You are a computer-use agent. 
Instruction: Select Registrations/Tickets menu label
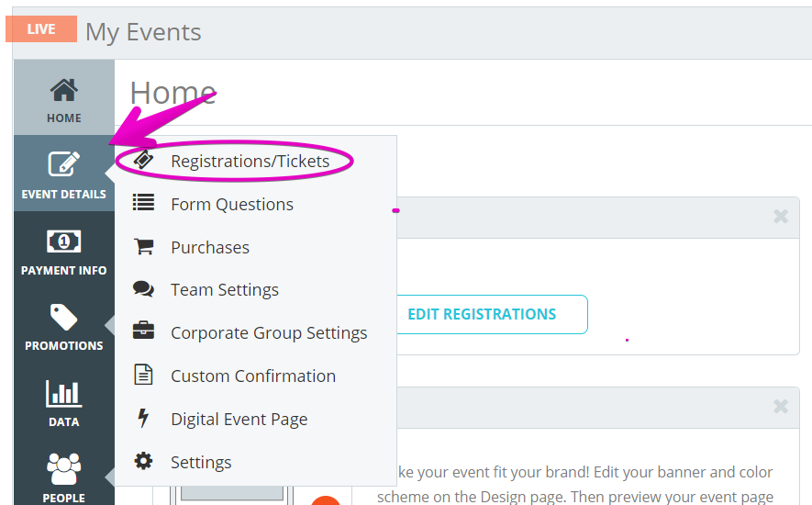coord(250,162)
